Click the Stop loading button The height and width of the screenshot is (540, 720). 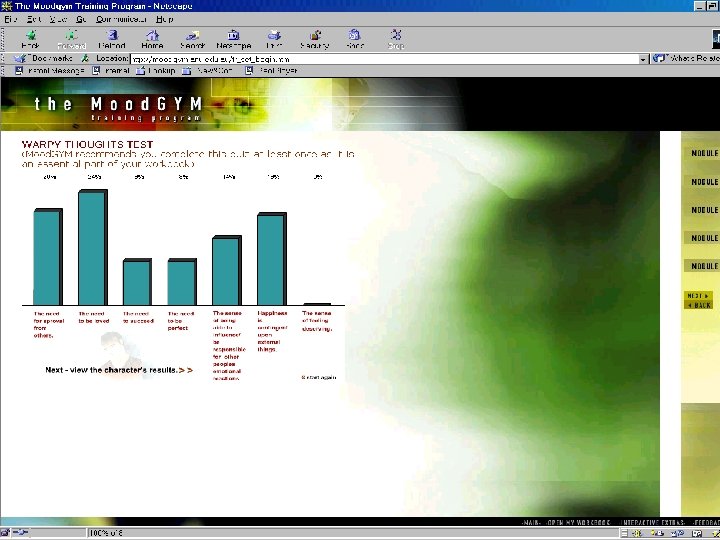pos(396,40)
